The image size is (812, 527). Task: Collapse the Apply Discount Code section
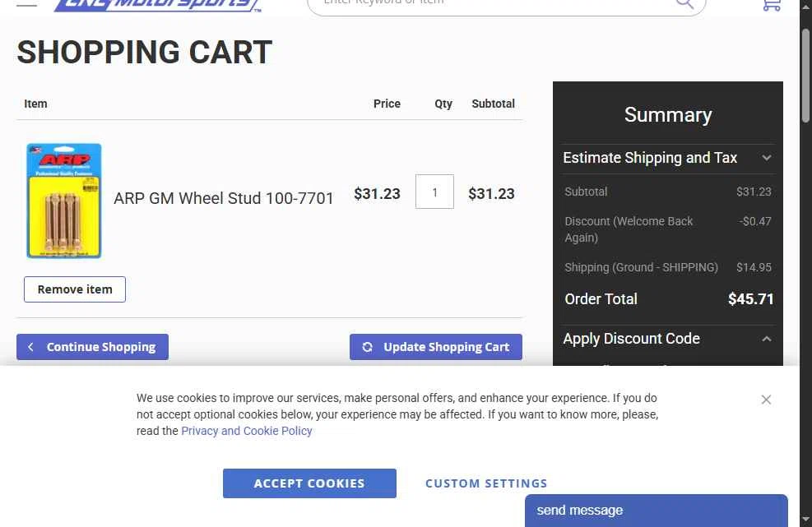[667, 339]
